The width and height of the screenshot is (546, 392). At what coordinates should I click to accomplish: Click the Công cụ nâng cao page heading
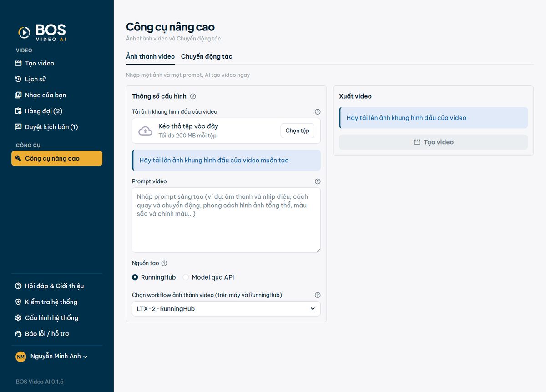170,27
